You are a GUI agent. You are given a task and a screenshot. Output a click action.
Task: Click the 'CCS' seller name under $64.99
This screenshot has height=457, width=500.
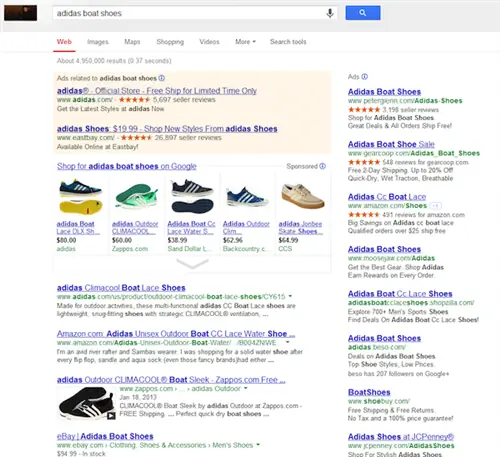tap(285, 249)
